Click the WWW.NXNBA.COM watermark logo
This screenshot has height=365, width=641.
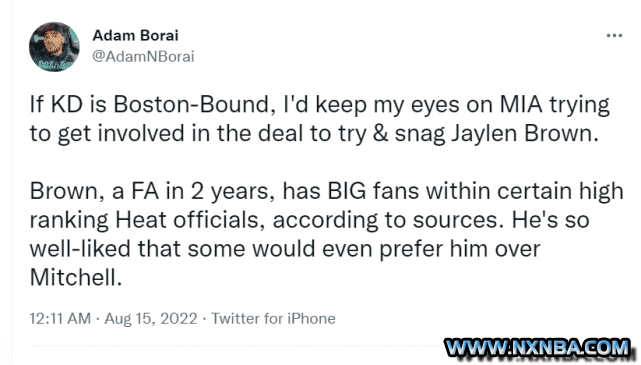[538, 349]
